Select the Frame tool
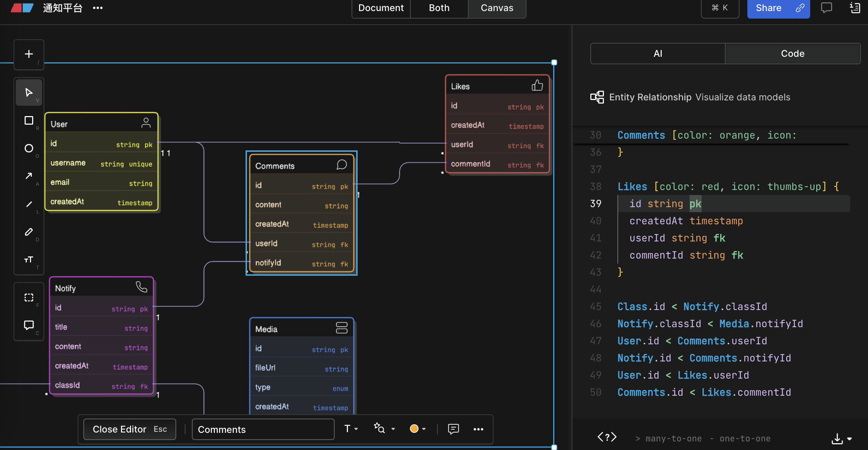 pyautogui.click(x=29, y=297)
